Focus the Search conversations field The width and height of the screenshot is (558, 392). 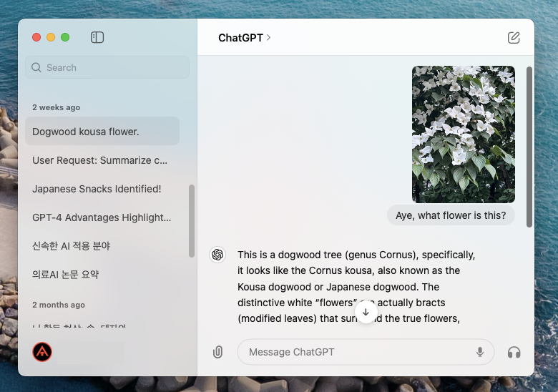point(107,67)
